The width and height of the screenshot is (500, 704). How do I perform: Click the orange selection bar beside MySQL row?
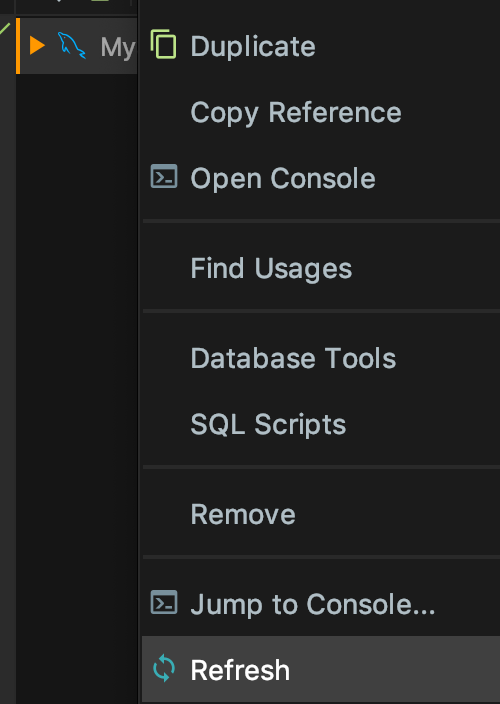pos(18,46)
